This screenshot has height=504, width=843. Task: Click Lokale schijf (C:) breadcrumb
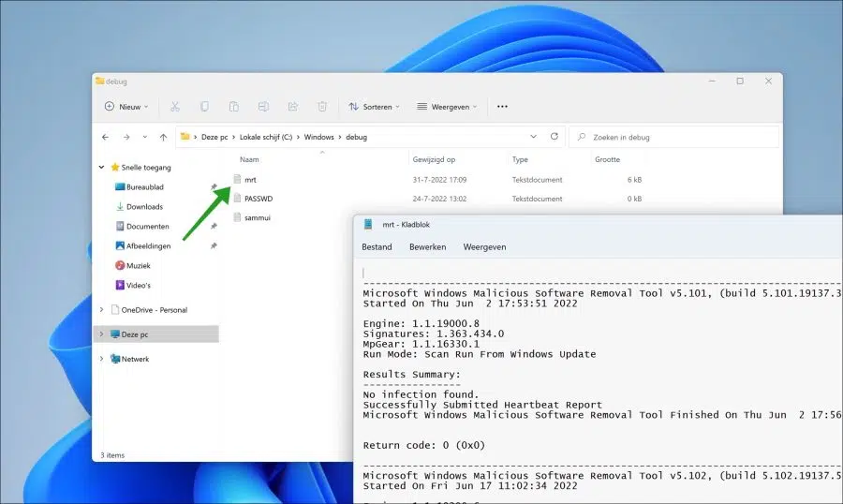[x=266, y=137]
